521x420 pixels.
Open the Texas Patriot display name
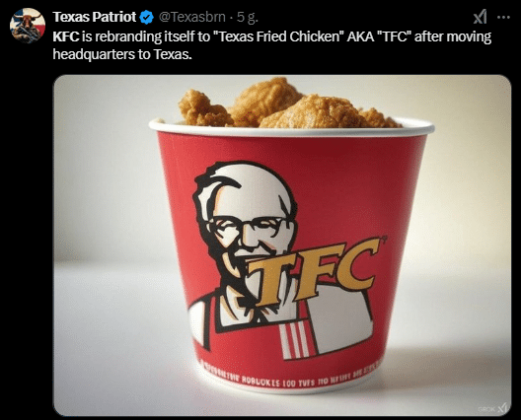point(95,17)
